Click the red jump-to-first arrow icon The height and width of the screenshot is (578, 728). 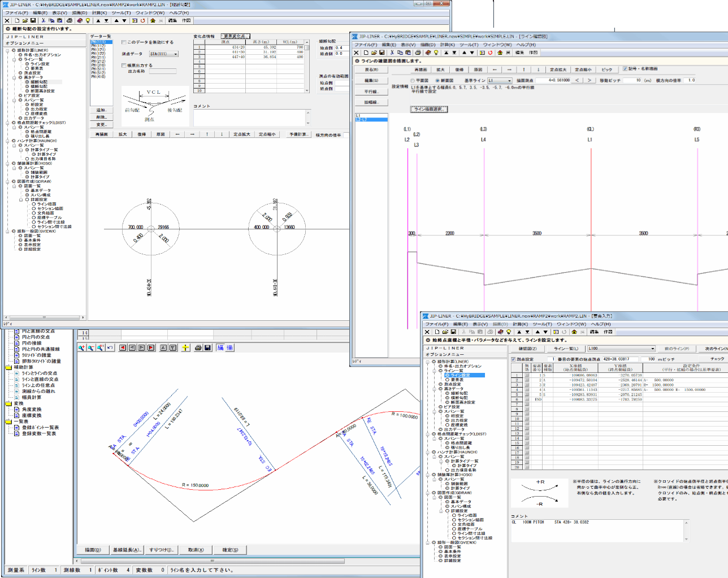pyautogui.click(x=123, y=348)
